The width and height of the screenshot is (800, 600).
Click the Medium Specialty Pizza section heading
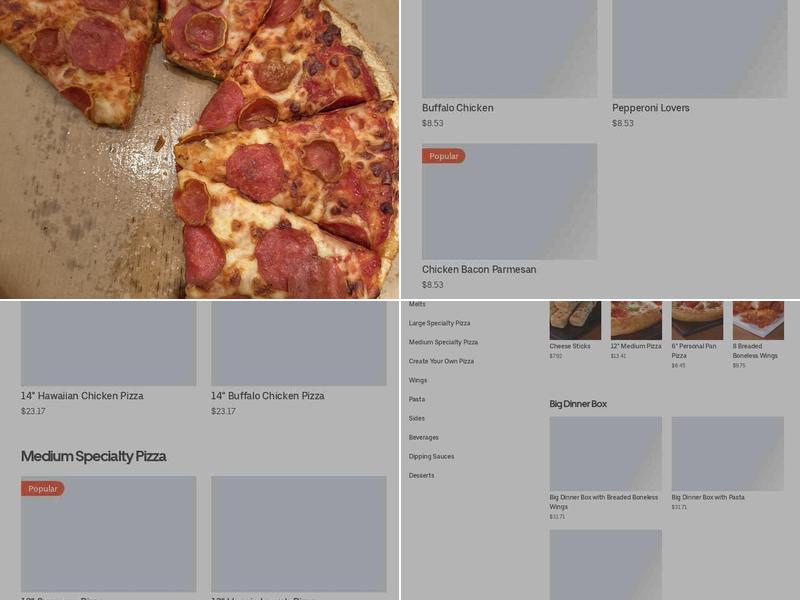[93, 456]
